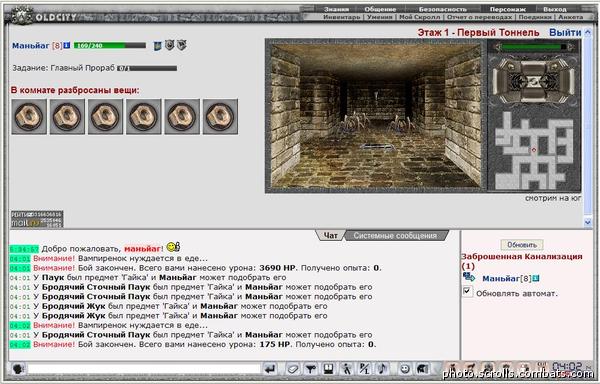Send chat message with the arrow icon

(271, 369)
